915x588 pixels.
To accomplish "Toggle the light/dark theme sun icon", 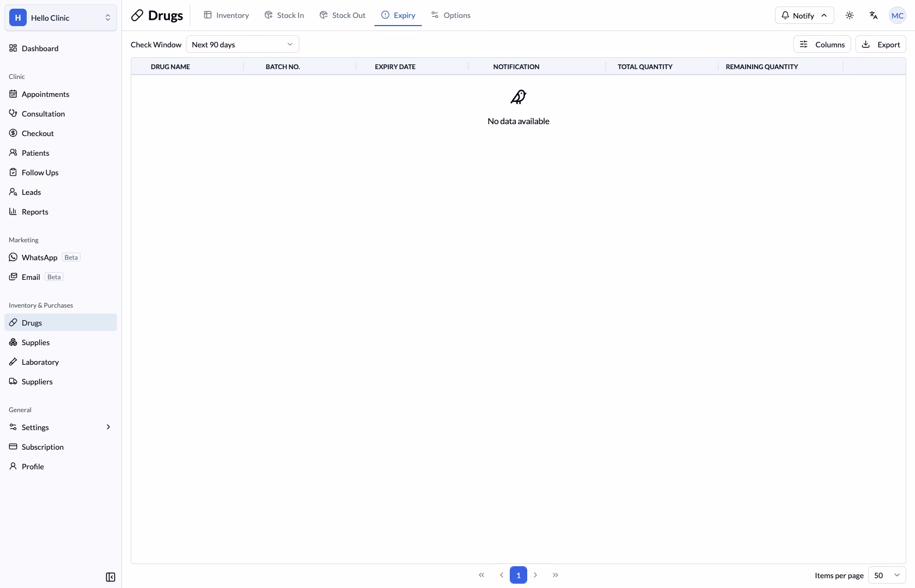I will pos(850,15).
